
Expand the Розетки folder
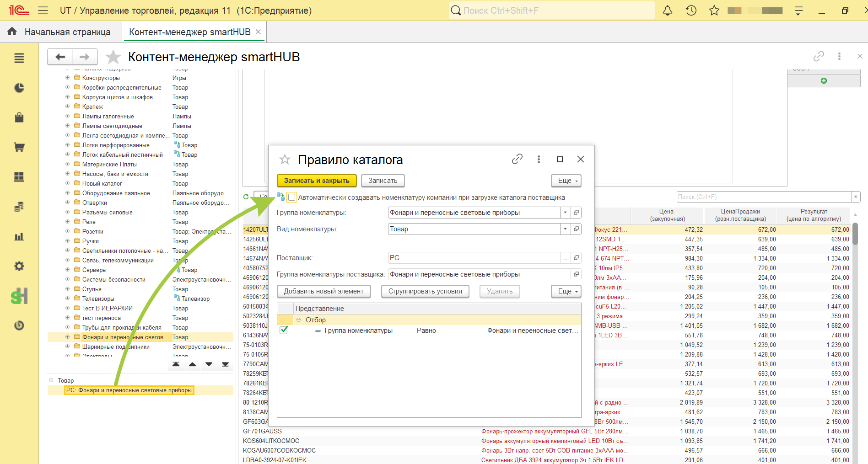67,231
